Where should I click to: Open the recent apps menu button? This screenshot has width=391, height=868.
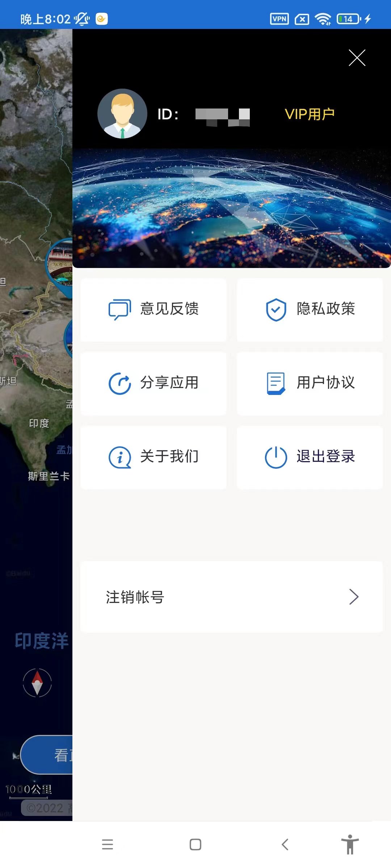(108, 844)
